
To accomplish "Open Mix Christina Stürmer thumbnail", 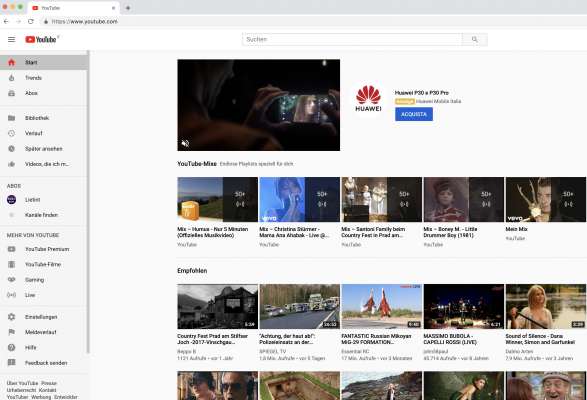I will pyautogui.click(x=299, y=200).
